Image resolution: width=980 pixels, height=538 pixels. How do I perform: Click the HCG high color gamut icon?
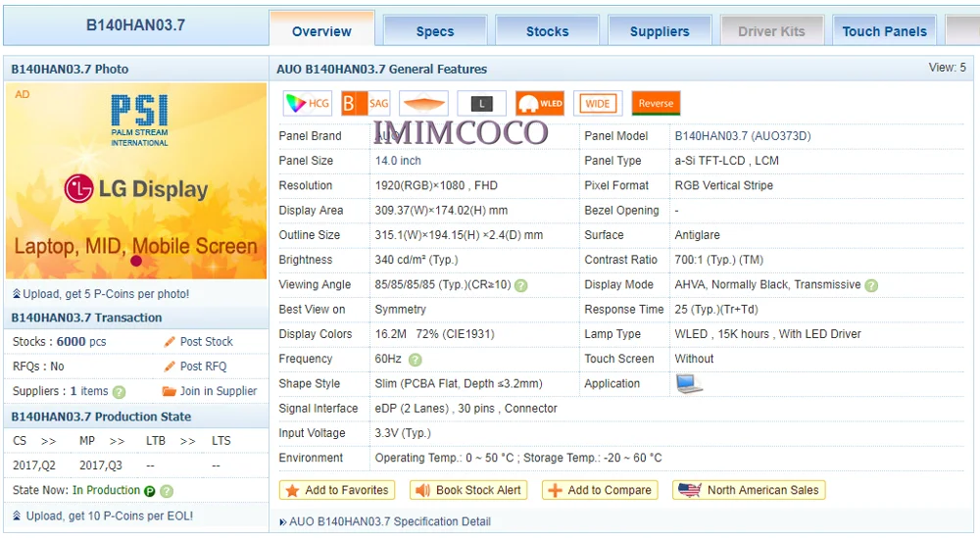[307, 103]
